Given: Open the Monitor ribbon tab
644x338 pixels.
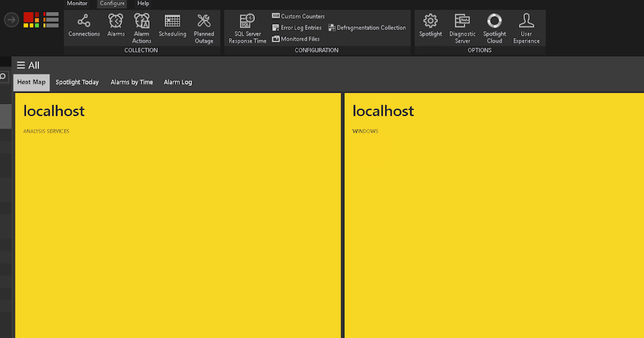Looking at the screenshot, I should coord(77,3).
